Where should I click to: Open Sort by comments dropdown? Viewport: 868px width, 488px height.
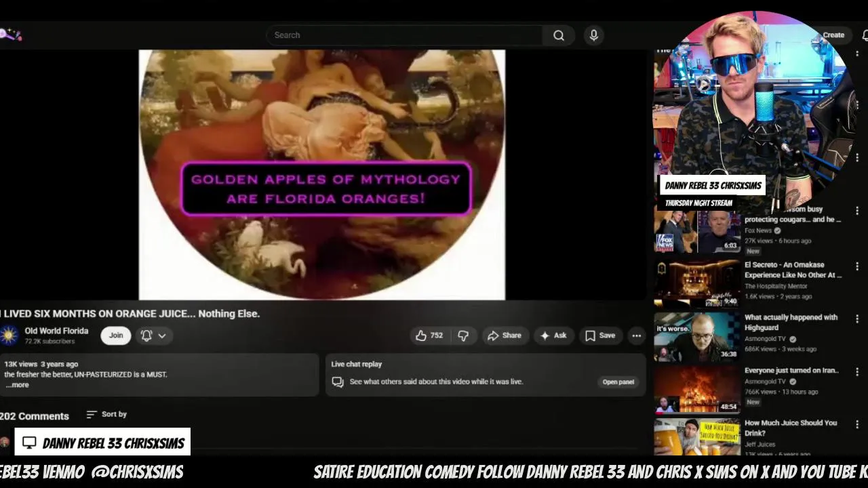coord(106,414)
